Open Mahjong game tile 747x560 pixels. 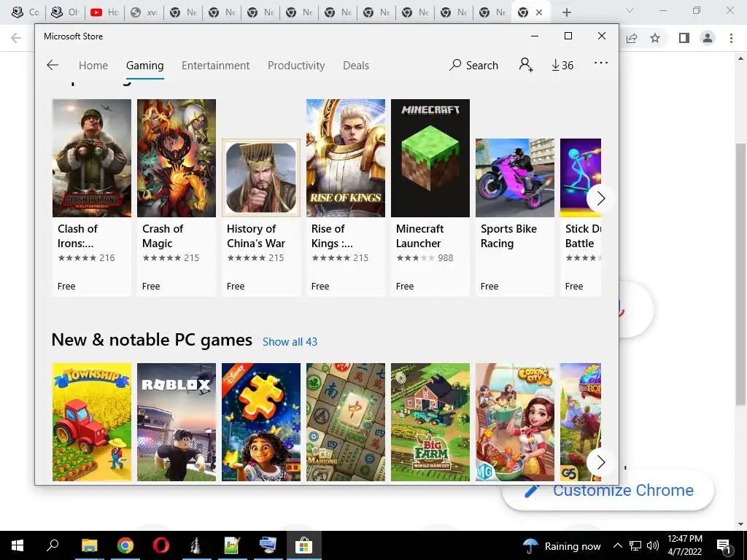tap(346, 422)
